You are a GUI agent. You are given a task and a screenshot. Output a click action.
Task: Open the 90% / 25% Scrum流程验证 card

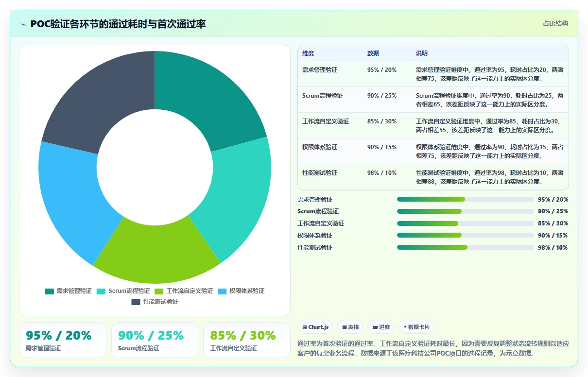(x=155, y=340)
